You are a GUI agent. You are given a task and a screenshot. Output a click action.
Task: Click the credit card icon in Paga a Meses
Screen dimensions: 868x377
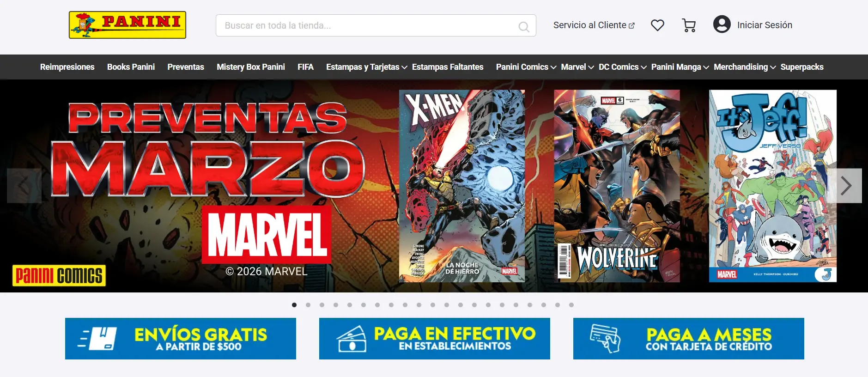pos(605,339)
